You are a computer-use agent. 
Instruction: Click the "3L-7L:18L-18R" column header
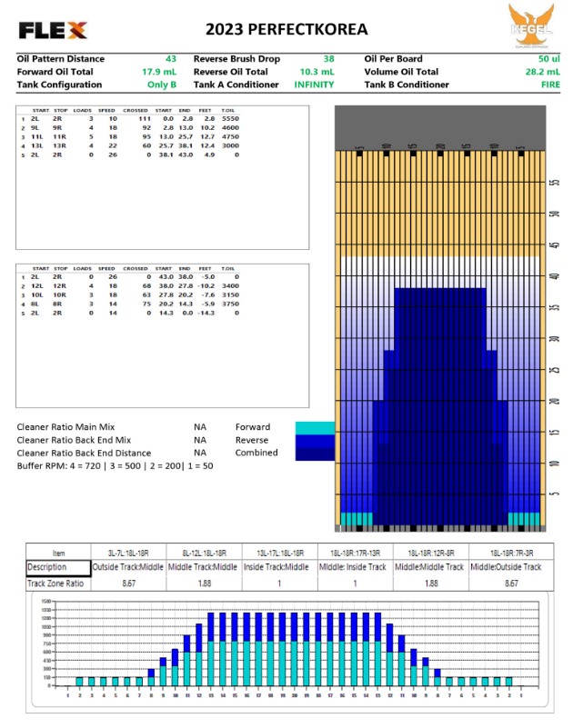(128, 553)
